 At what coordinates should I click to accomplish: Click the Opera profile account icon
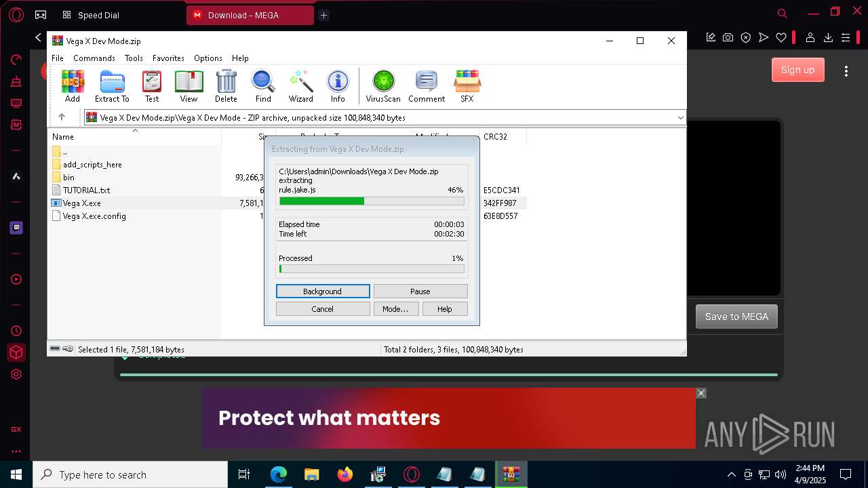point(810,38)
